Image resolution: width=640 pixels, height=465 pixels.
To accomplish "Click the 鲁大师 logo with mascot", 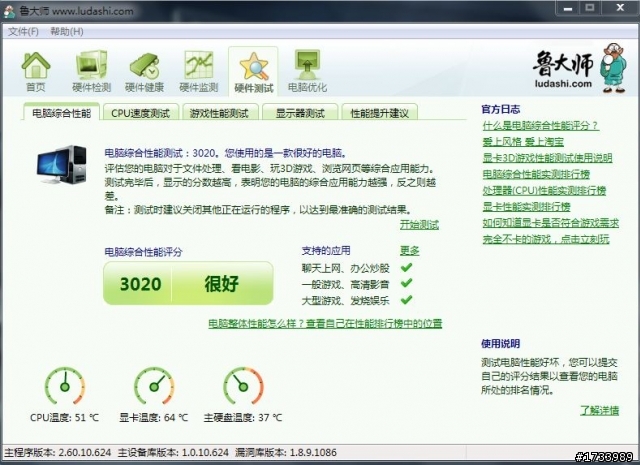I will 580,68.
